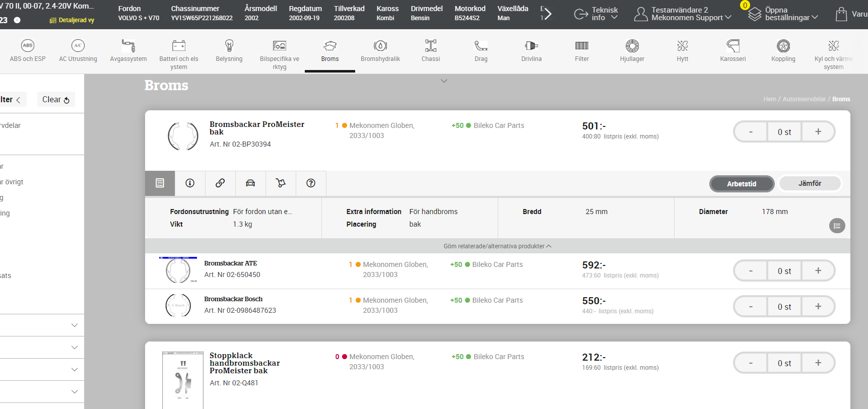868x409 pixels.
Task: Decrease quantity for Bromsbackar ProMeister bak
Action: [x=751, y=132]
